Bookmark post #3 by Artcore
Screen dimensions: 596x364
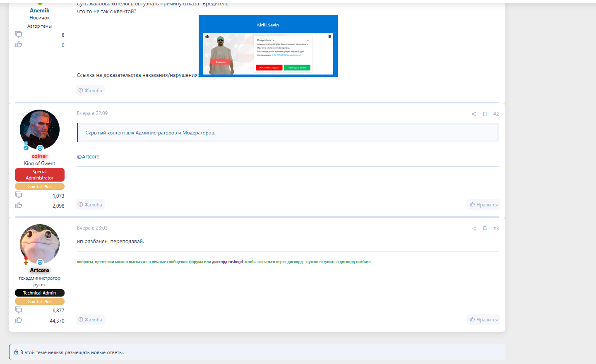pyautogui.click(x=485, y=228)
